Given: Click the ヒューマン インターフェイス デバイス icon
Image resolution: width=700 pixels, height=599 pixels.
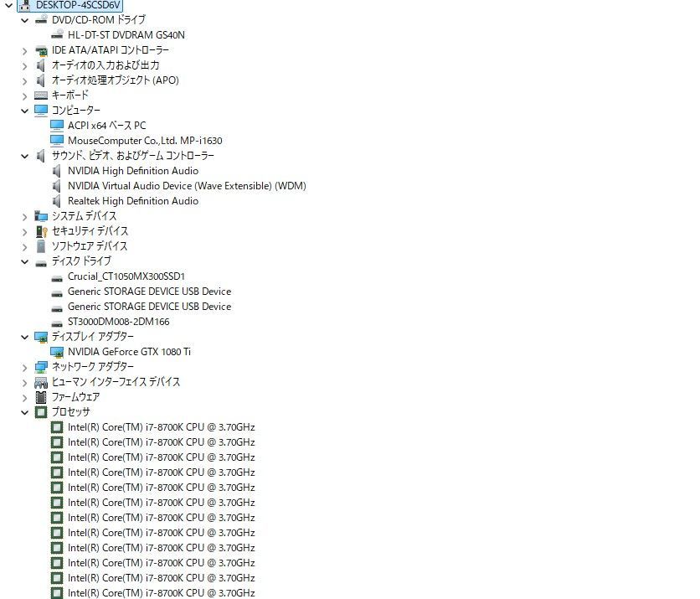Looking at the screenshot, I should (41, 382).
